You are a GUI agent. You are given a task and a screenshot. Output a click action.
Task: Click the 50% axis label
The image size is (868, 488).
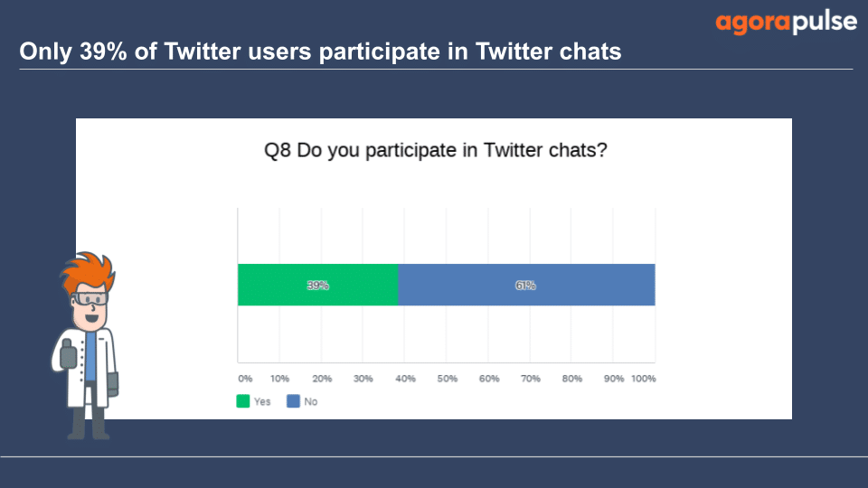click(448, 379)
